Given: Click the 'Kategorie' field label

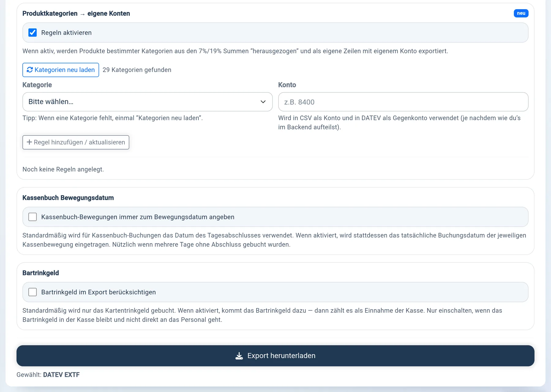Looking at the screenshot, I should click(x=37, y=85).
